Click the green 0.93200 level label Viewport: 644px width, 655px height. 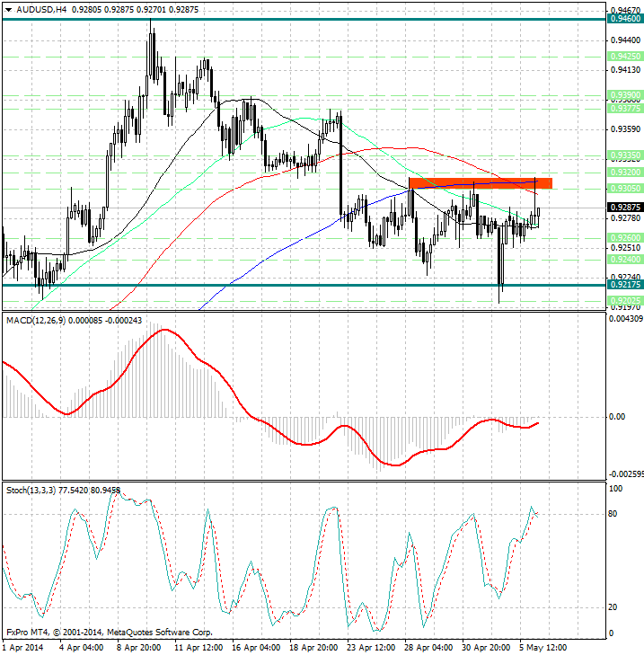[625, 173]
